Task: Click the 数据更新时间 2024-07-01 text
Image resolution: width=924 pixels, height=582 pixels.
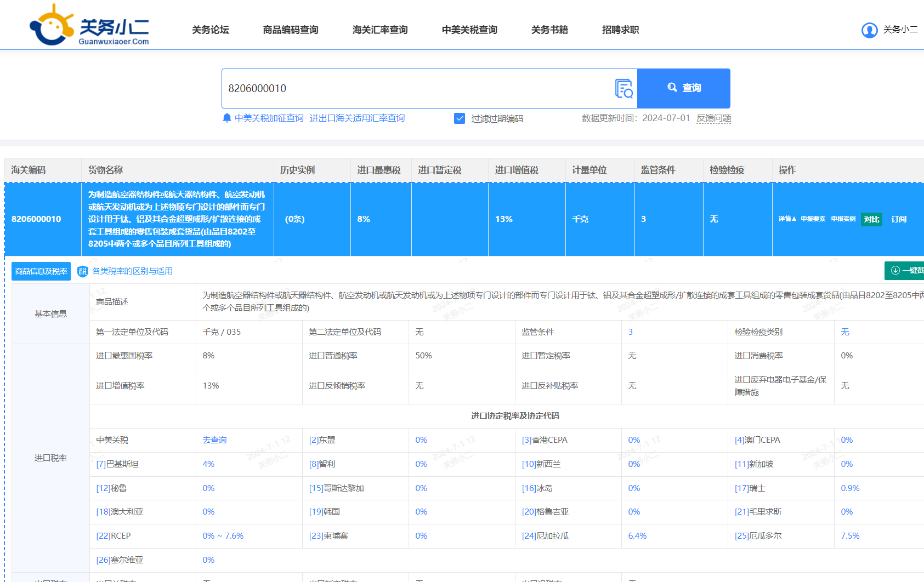Action: [636, 118]
